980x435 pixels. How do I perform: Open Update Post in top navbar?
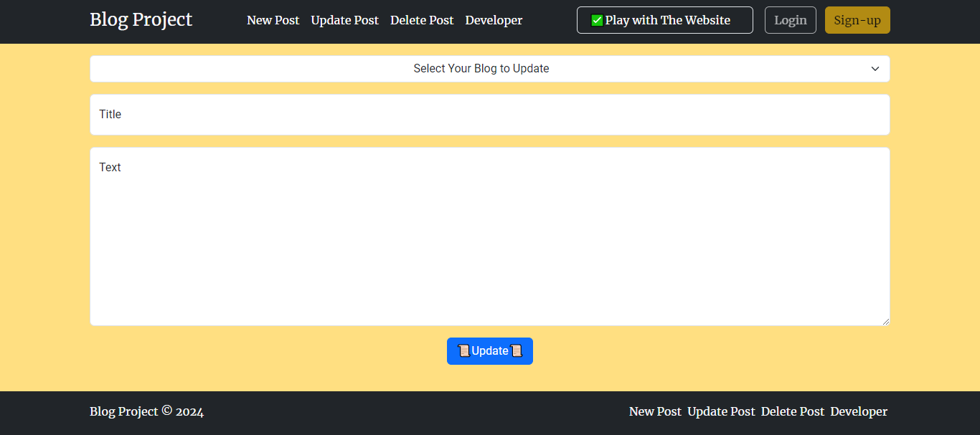(x=345, y=20)
